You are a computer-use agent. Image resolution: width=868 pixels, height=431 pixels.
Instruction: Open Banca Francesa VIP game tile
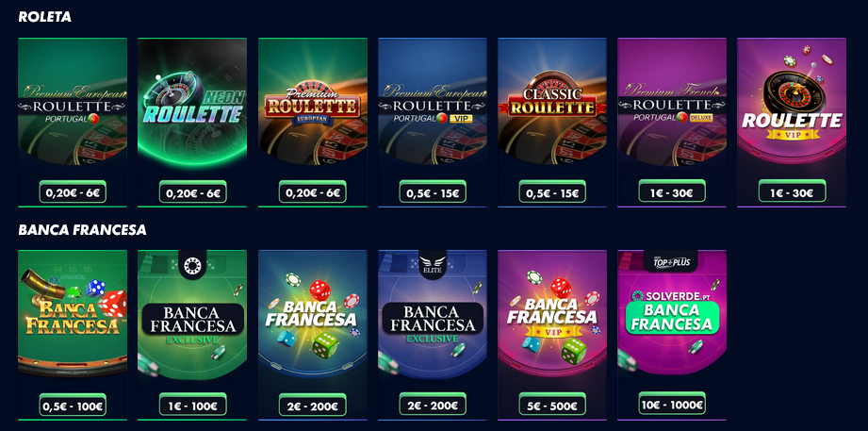pyautogui.click(x=552, y=335)
